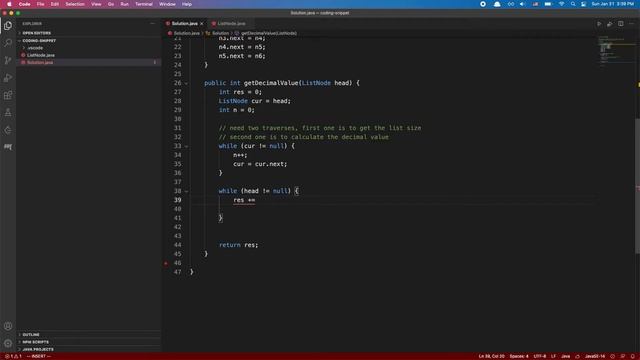Open the editor More Actions ellipsis
Viewport: 640px width, 360px height.
click(631, 24)
